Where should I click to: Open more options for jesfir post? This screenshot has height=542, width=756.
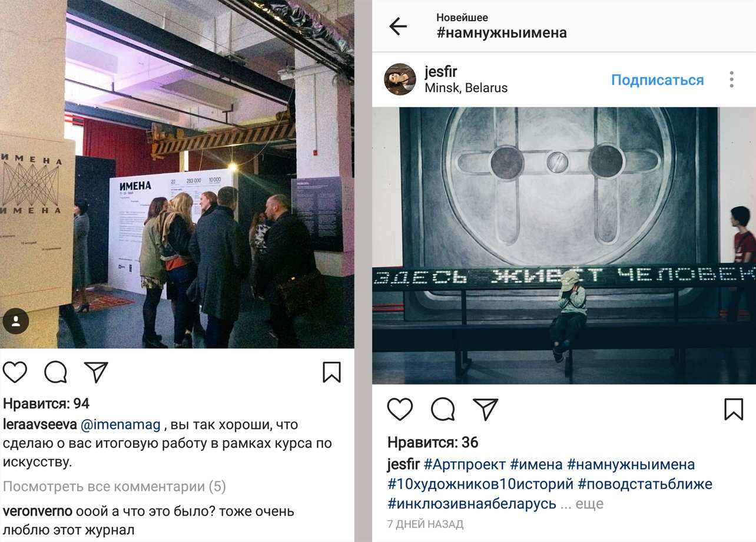[x=731, y=80]
